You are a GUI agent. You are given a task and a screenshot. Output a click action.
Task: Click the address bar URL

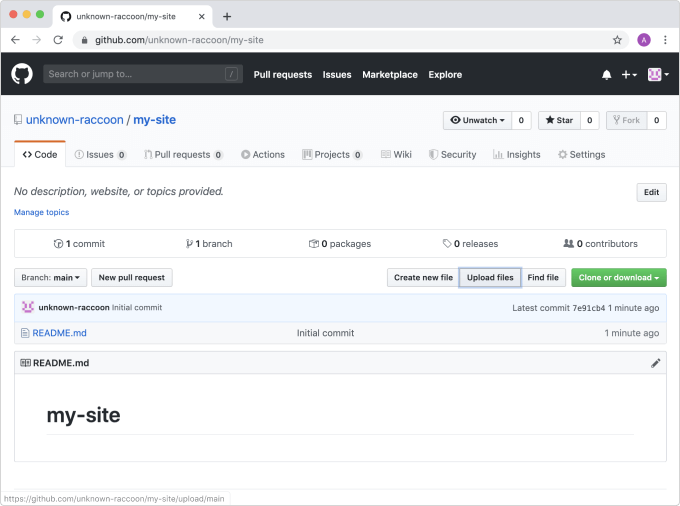[x=179, y=40]
